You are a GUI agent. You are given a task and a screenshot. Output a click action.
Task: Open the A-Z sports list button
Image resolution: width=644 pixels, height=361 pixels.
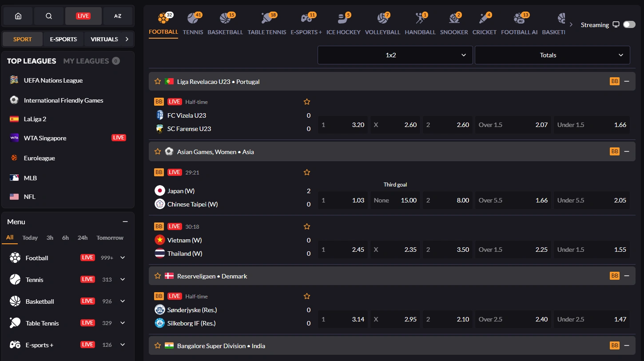pos(118,16)
